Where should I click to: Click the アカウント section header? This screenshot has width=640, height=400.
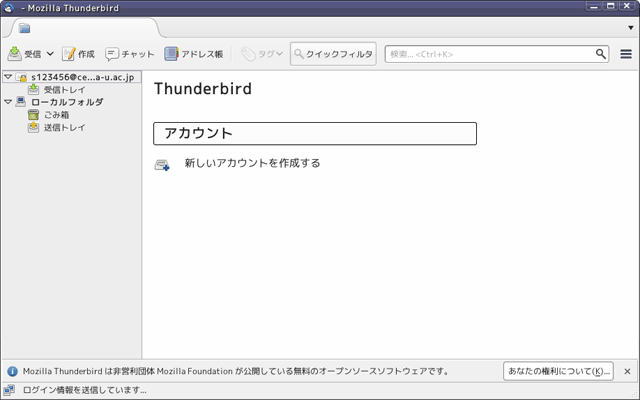315,133
